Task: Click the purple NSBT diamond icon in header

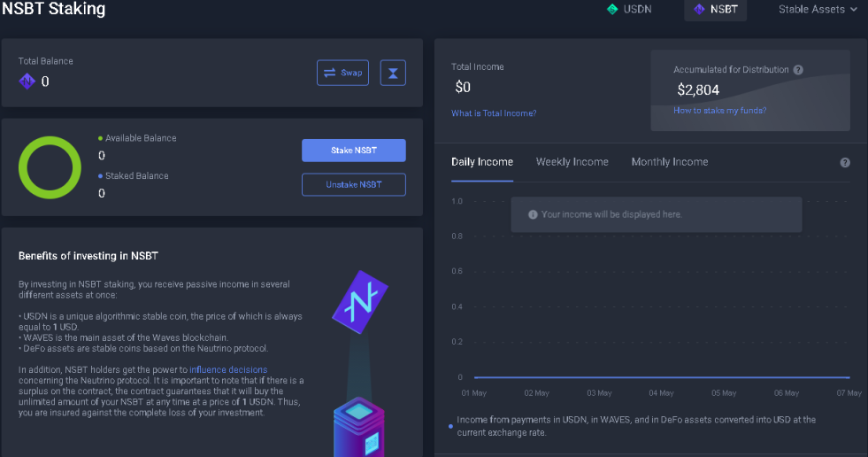Action: (x=699, y=10)
